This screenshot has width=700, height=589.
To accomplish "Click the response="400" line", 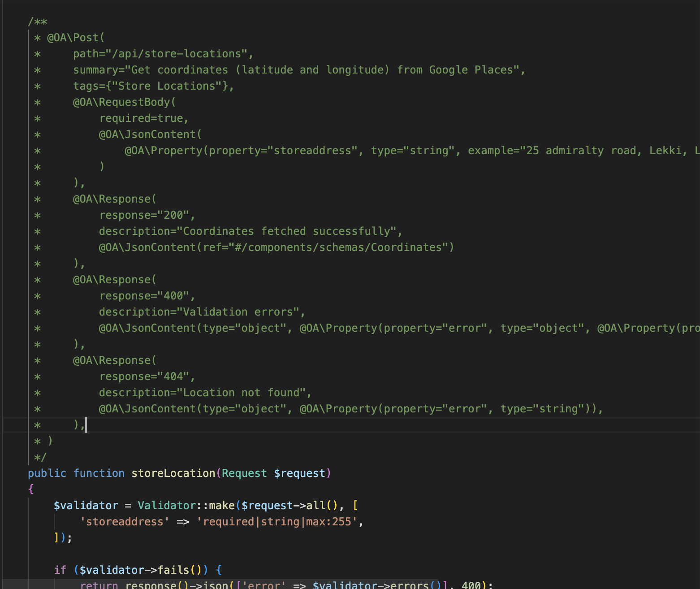I will click(x=147, y=296).
